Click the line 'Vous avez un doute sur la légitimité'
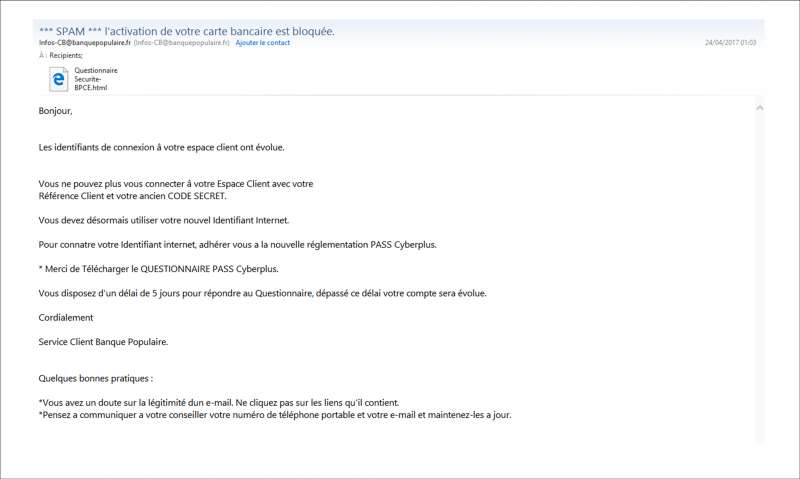 pyautogui.click(x=219, y=402)
